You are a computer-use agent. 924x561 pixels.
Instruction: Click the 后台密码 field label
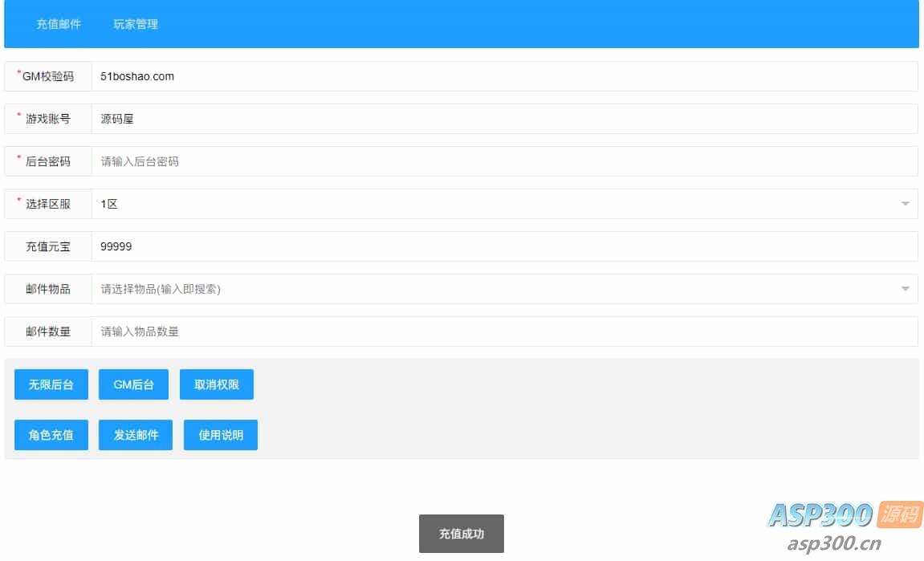pyautogui.click(x=47, y=161)
